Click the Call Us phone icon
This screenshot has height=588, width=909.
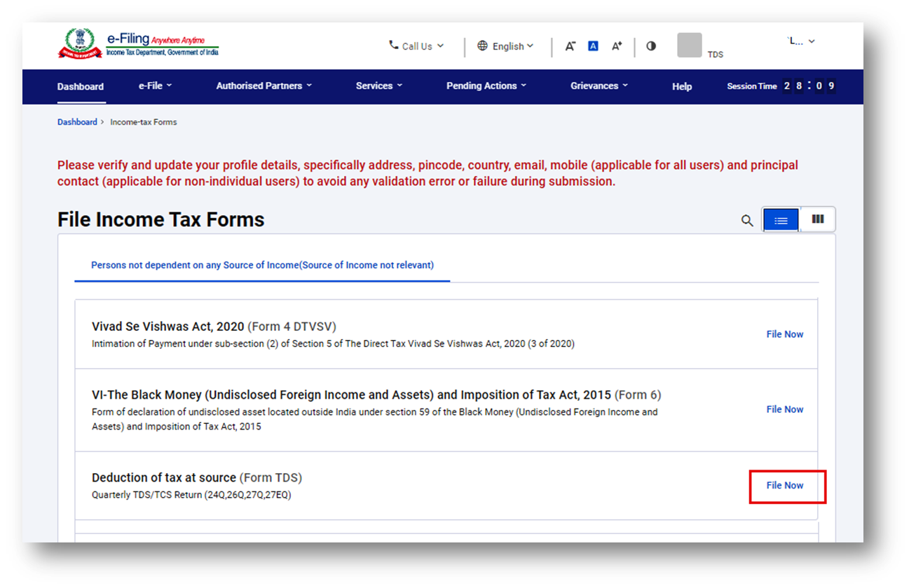pyautogui.click(x=392, y=45)
